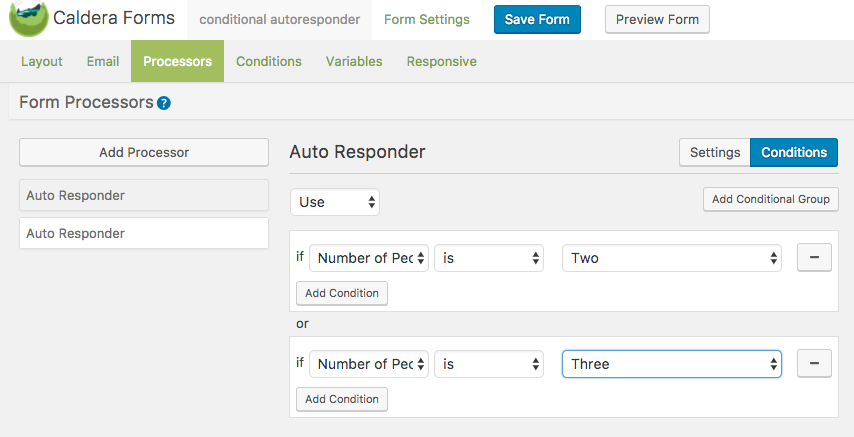Add a new Conditional Group
The height and width of the screenshot is (437, 854).
click(770, 199)
